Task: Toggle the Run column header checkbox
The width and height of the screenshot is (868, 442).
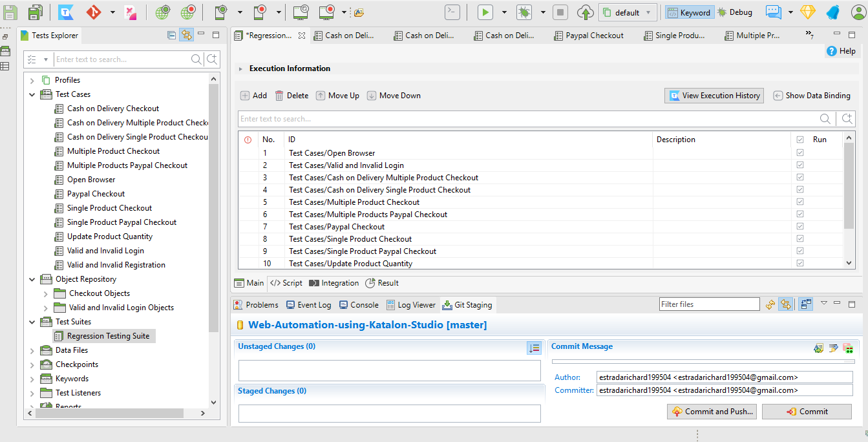Action: pyautogui.click(x=800, y=140)
